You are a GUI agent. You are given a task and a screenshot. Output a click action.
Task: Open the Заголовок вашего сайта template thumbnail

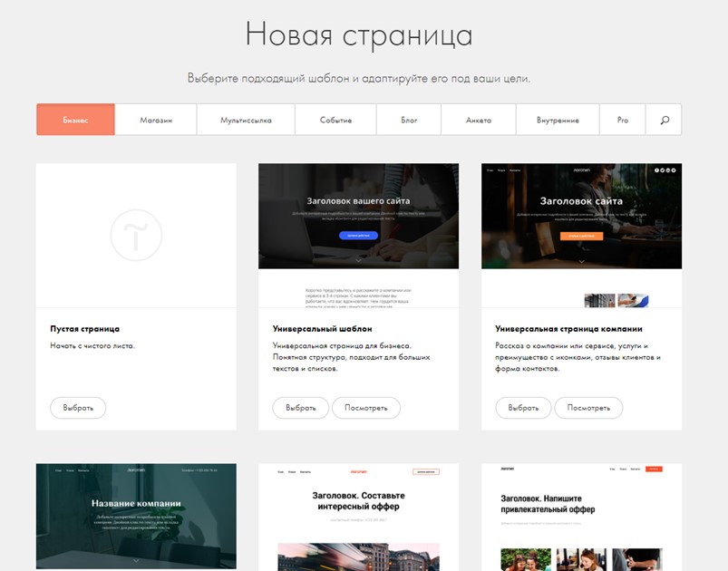click(358, 235)
